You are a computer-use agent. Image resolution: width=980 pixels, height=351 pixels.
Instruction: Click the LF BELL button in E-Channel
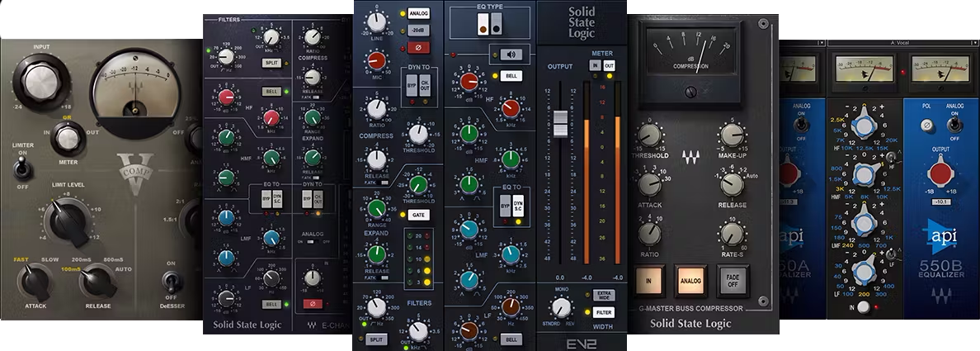tap(271, 304)
